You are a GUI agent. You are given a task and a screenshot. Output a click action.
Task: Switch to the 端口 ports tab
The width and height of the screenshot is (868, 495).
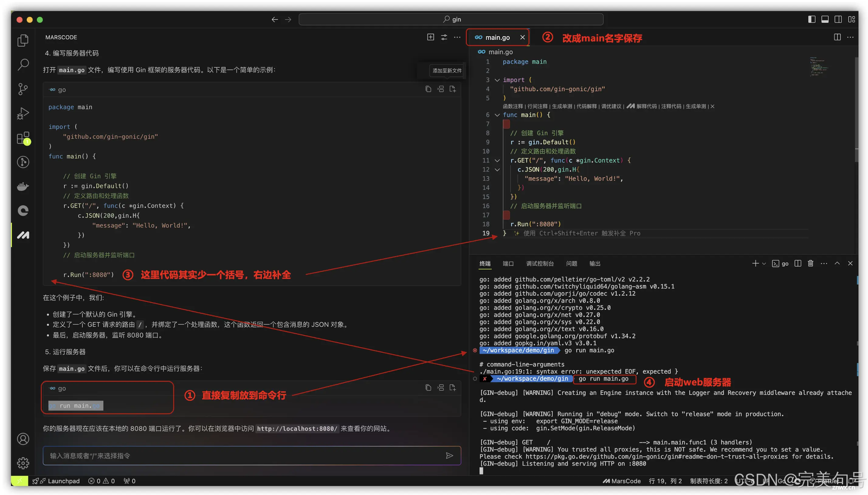508,264
